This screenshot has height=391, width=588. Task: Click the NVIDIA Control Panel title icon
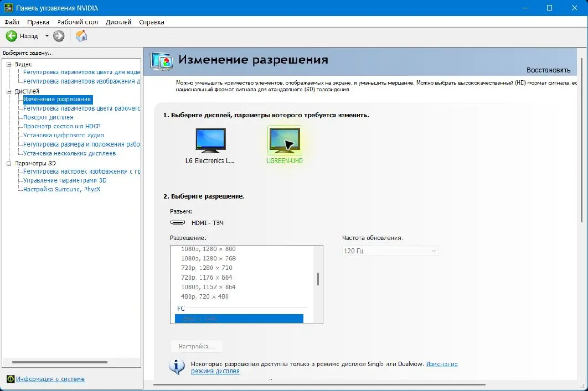coord(8,8)
